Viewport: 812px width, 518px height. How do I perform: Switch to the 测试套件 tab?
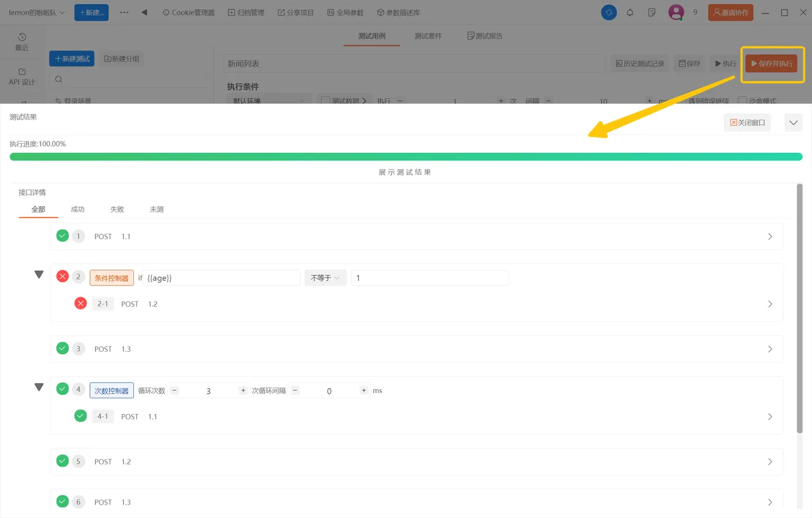click(x=428, y=36)
